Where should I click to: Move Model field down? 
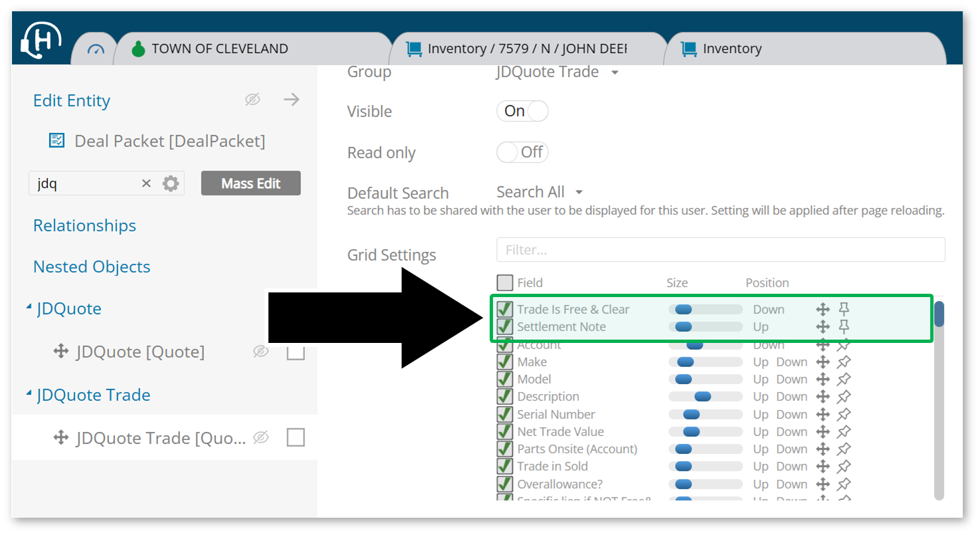(x=792, y=379)
